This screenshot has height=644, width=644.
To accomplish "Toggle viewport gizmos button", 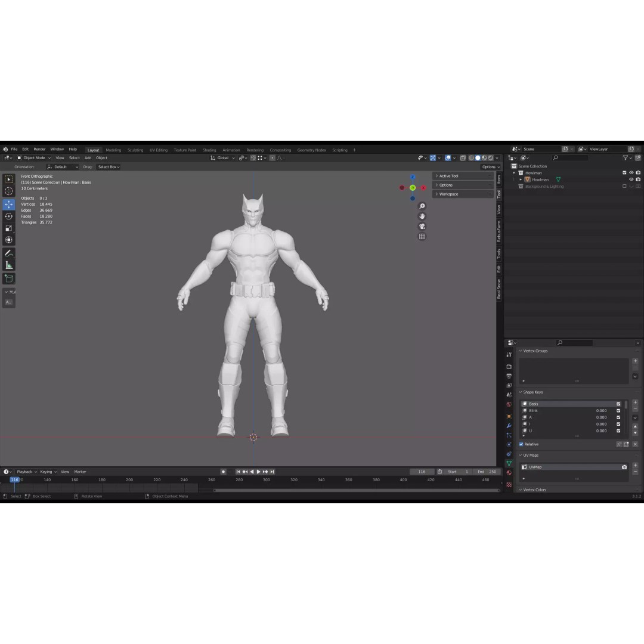I will (433, 157).
